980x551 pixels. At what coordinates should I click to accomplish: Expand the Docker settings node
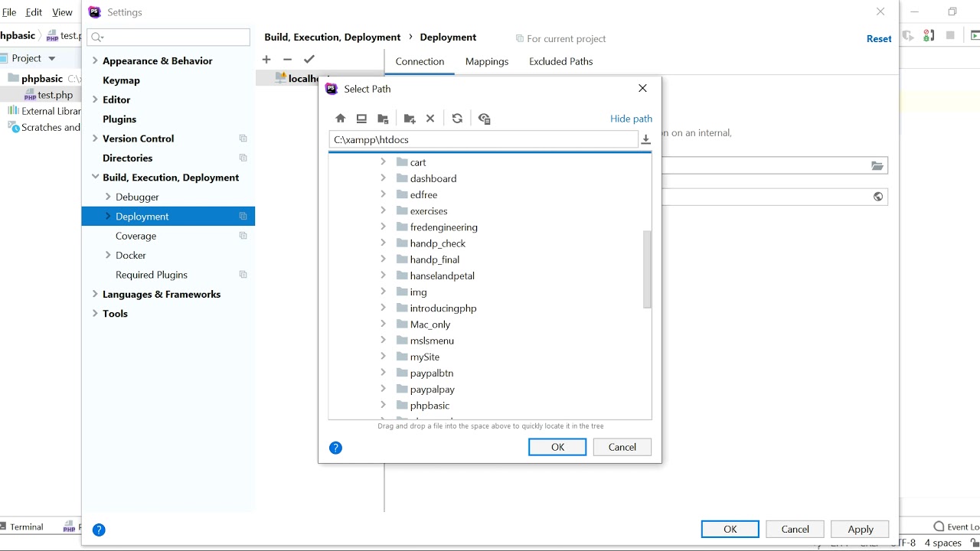[x=108, y=255]
